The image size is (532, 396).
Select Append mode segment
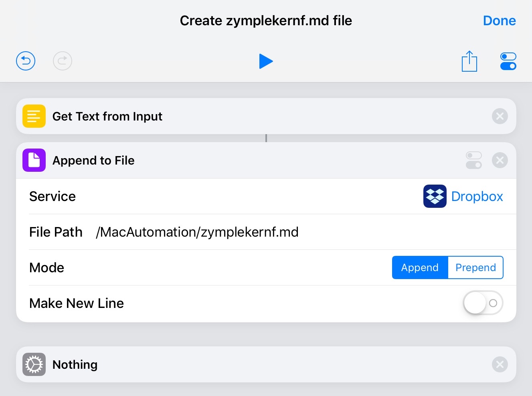coord(420,267)
